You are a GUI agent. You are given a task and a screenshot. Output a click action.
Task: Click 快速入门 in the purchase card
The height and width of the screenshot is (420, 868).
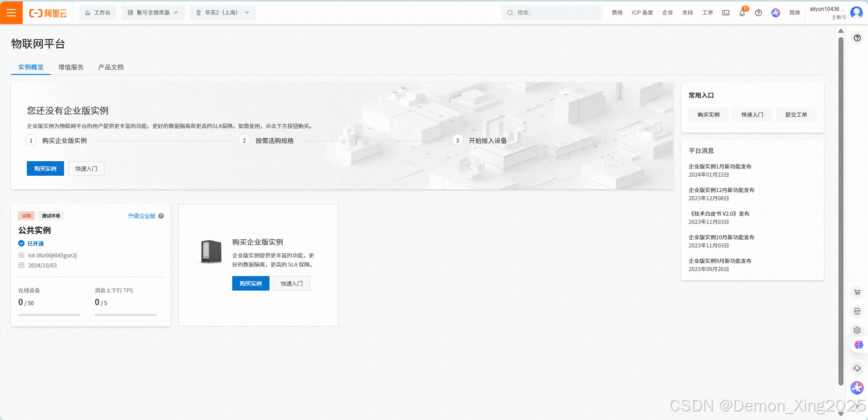pos(292,283)
